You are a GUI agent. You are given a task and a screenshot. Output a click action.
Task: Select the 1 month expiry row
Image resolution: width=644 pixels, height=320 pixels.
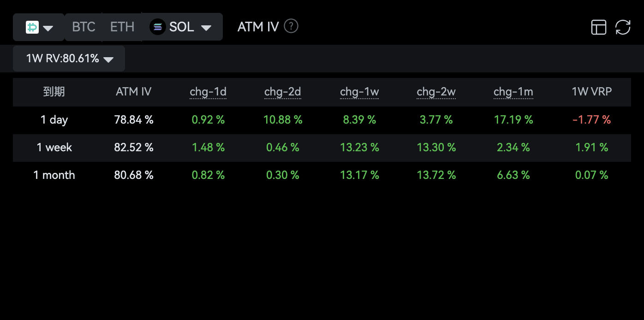pos(322,175)
